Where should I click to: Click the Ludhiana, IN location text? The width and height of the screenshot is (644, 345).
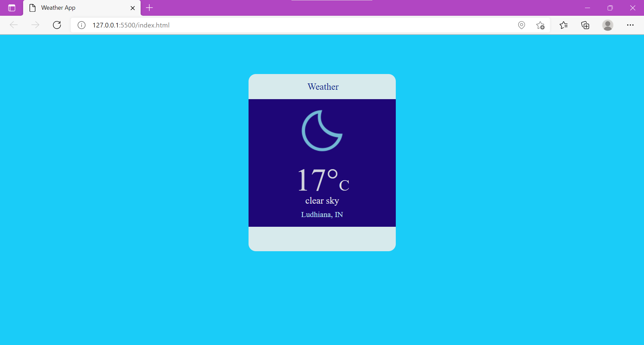point(322,215)
